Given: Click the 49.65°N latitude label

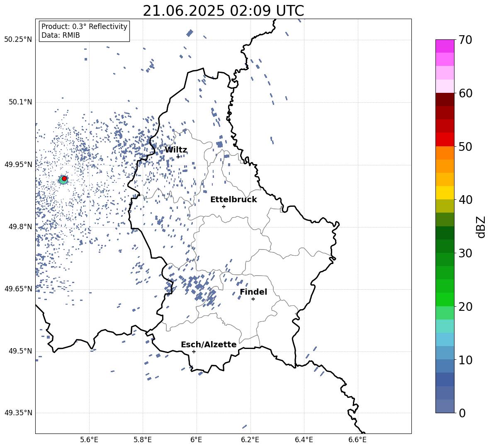Looking at the screenshot, I should point(18,288).
